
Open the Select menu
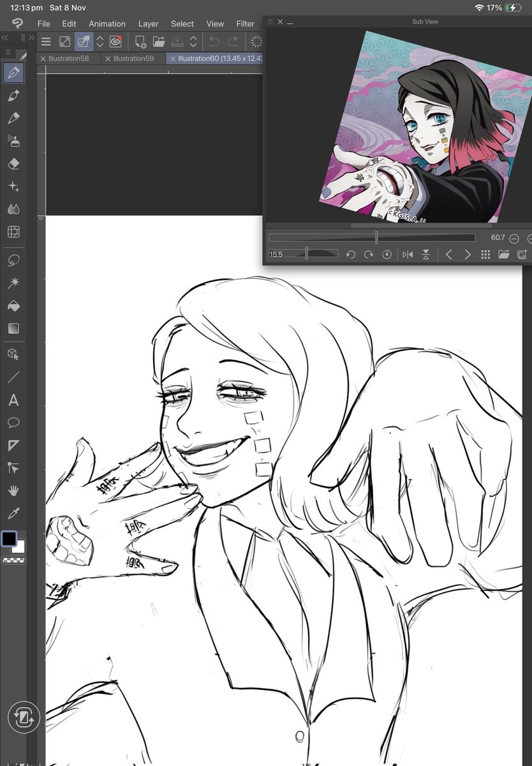click(182, 24)
